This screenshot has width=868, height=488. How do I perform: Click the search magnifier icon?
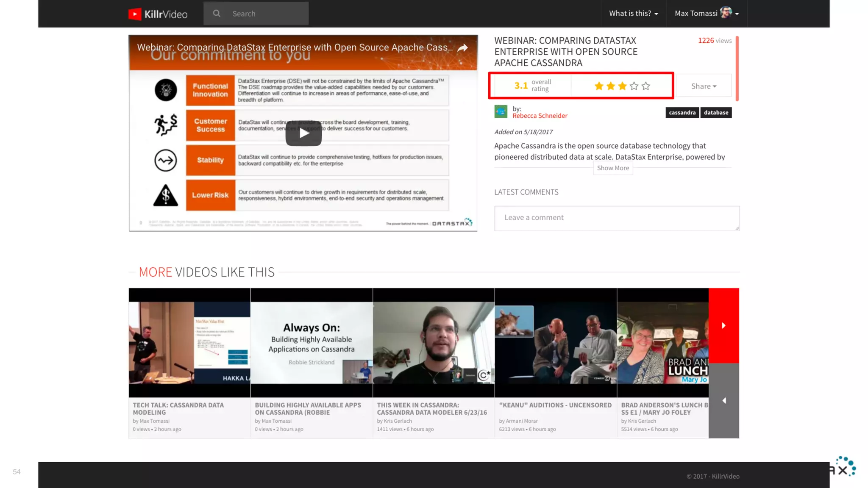coord(217,14)
